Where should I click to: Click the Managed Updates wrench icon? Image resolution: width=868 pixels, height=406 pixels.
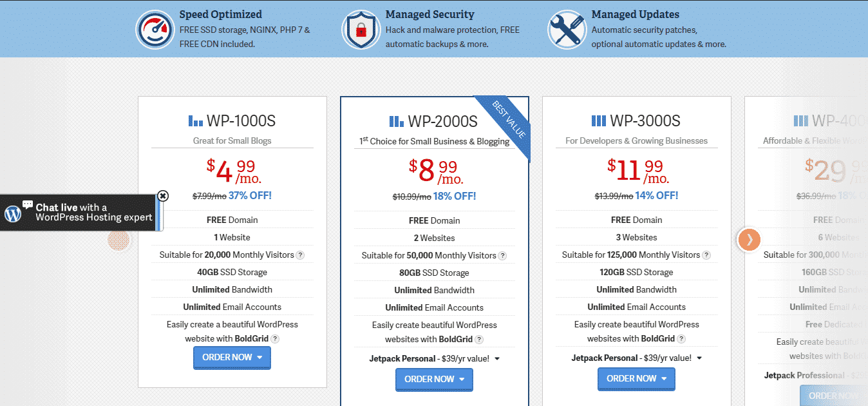pos(567,29)
